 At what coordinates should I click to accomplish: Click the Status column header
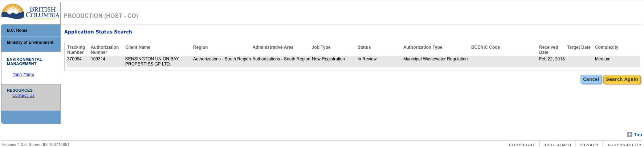tap(364, 47)
